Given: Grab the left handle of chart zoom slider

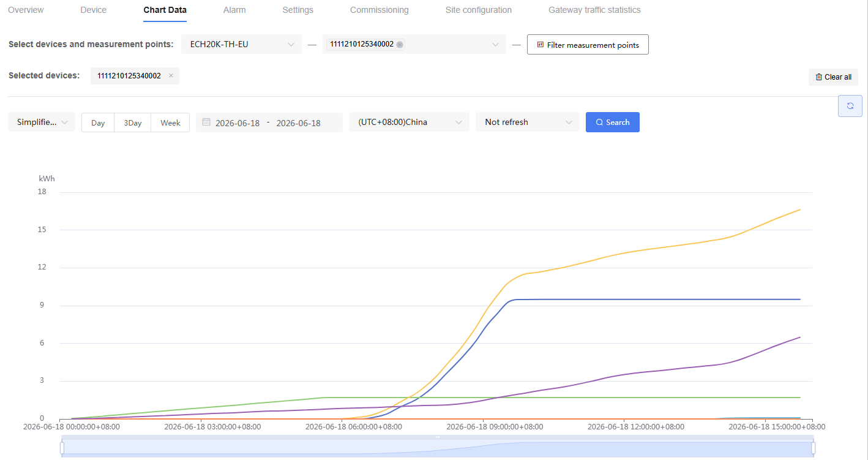Looking at the screenshot, I should (x=62, y=448).
